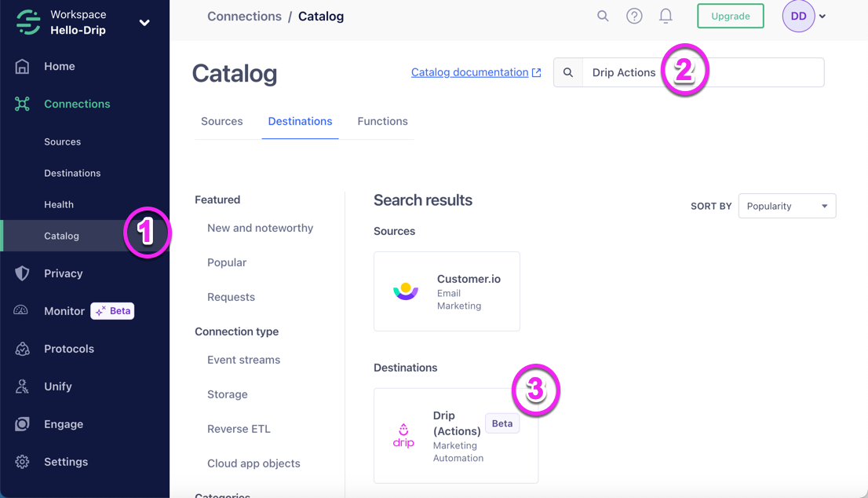Switch to the Functions tab
868x498 pixels.
pyautogui.click(x=382, y=121)
